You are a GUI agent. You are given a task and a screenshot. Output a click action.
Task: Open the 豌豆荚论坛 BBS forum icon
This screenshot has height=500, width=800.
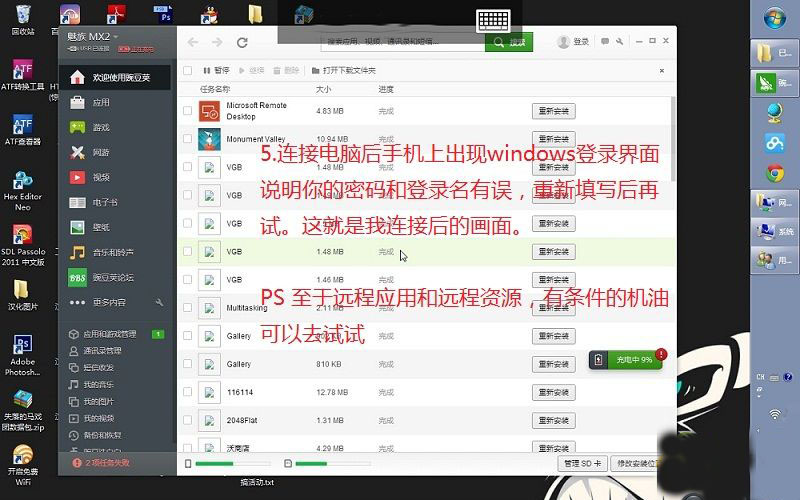coord(77,277)
